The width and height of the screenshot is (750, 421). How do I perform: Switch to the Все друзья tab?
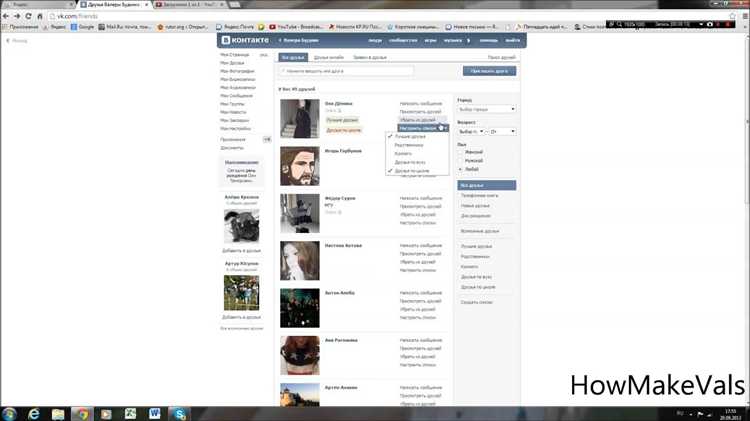click(x=293, y=57)
